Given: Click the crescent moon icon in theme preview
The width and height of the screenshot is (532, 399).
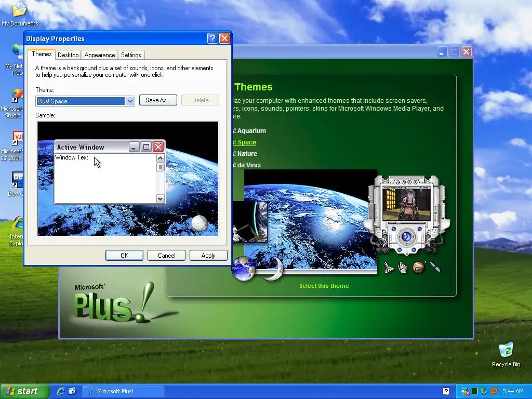Looking at the screenshot, I should click(273, 269).
